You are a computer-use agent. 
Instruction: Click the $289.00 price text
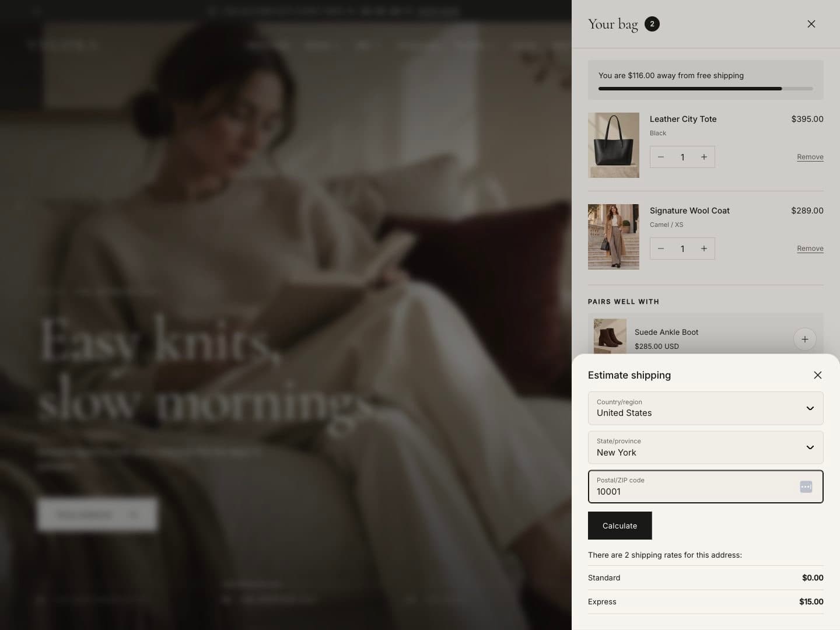807,211
